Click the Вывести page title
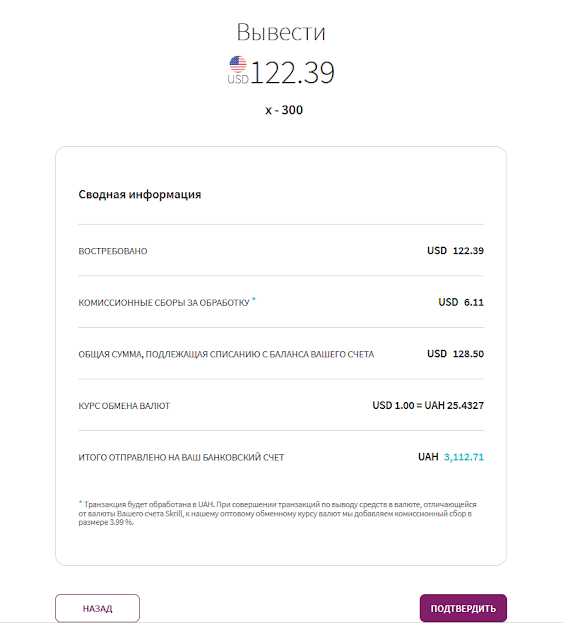This screenshot has height=640, width=563. pyautogui.click(x=281, y=32)
